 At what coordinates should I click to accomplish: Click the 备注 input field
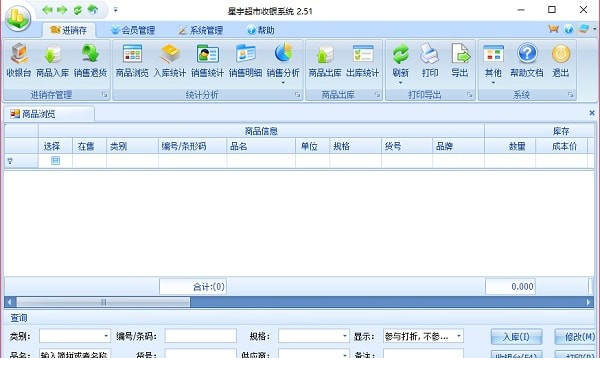pyautogui.click(x=423, y=354)
